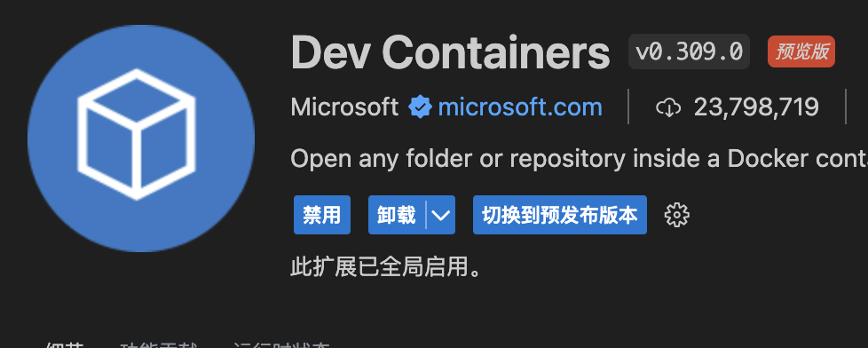Click the extension description text
Viewport: 868px width, 348px height.
click(x=579, y=160)
